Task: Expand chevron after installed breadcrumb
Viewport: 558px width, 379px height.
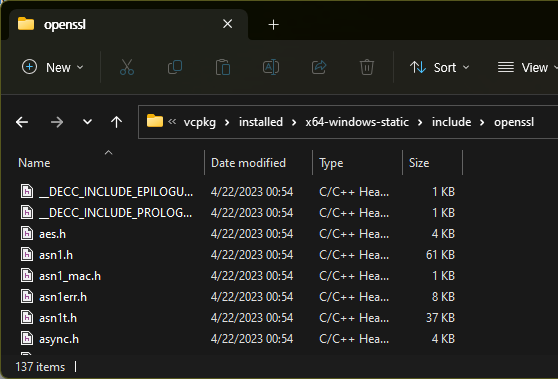Action: (294, 122)
